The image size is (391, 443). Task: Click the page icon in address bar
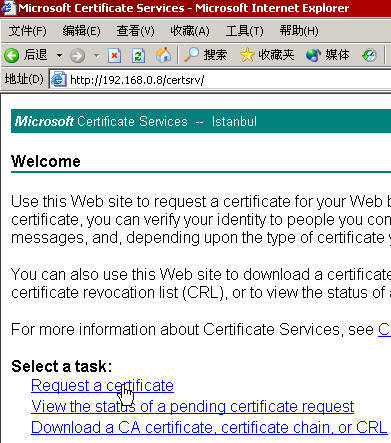pyautogui.click(x=59, y=80)
